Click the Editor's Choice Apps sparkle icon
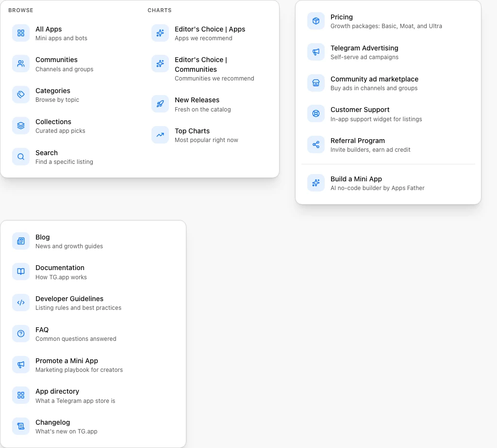 click(x=160, y=33)
